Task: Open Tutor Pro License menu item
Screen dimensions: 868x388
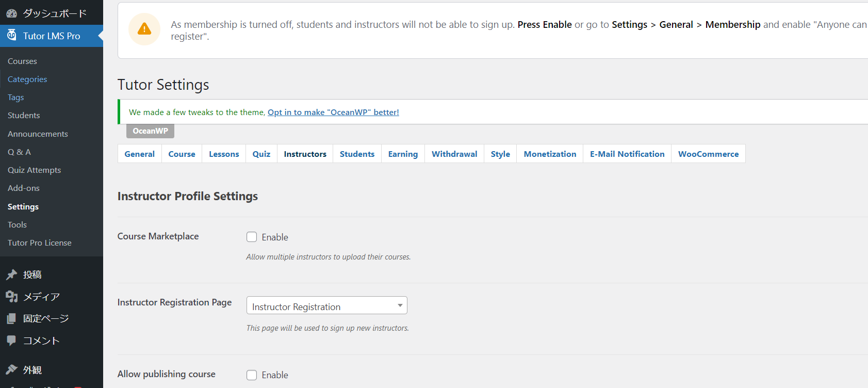Action: 40,243
